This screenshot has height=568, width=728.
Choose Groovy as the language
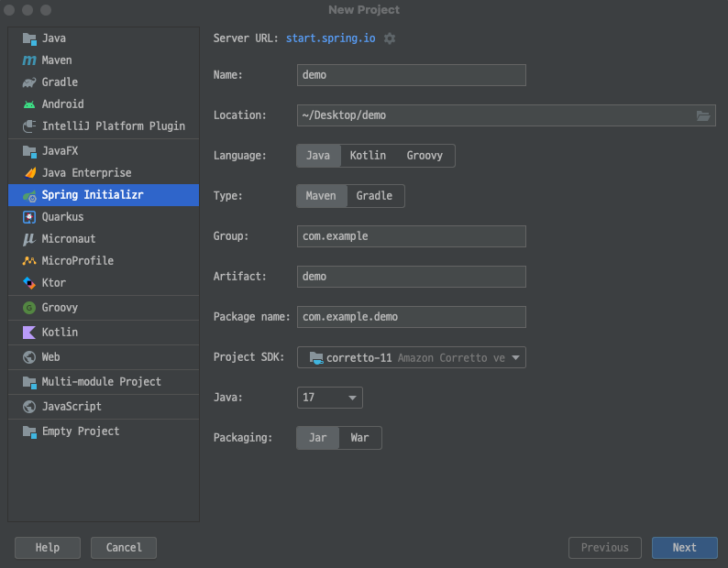[x=425, y=156]
